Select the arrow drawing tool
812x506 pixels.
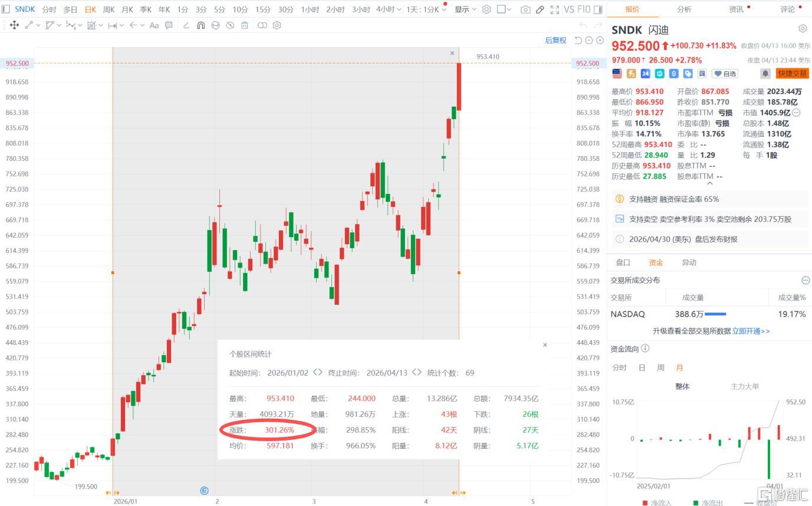[133, 25]
